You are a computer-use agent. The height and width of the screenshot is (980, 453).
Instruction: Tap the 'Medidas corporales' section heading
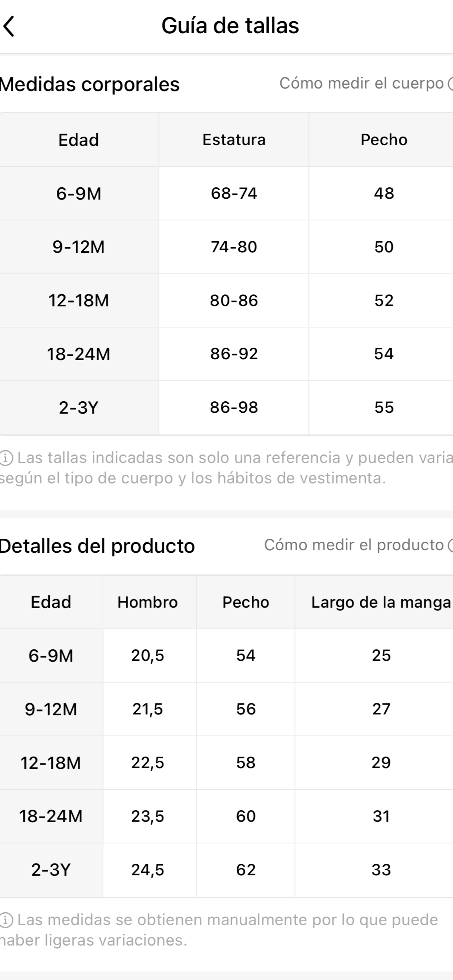(89, 84)
